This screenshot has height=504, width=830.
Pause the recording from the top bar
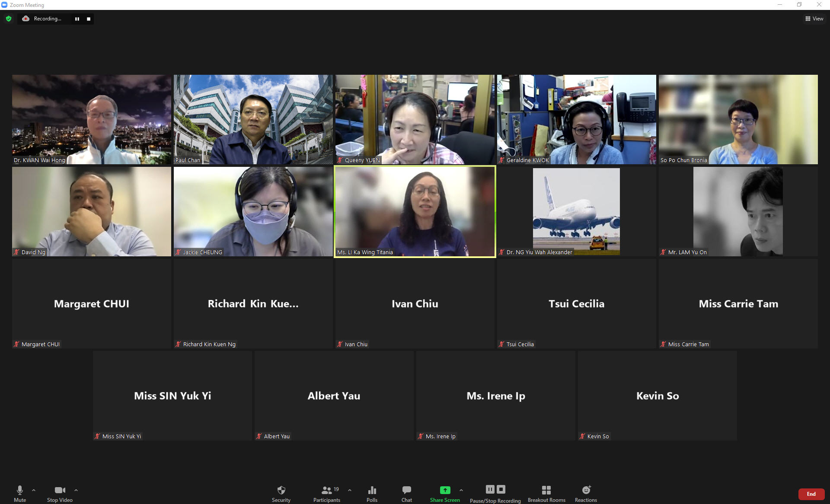click(x=77, y=19)
